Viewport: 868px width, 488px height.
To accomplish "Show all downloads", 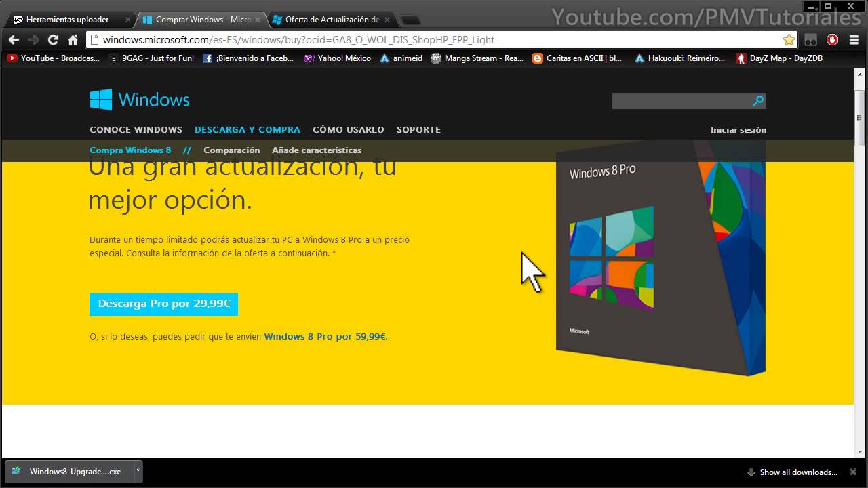I will point(798,472).
